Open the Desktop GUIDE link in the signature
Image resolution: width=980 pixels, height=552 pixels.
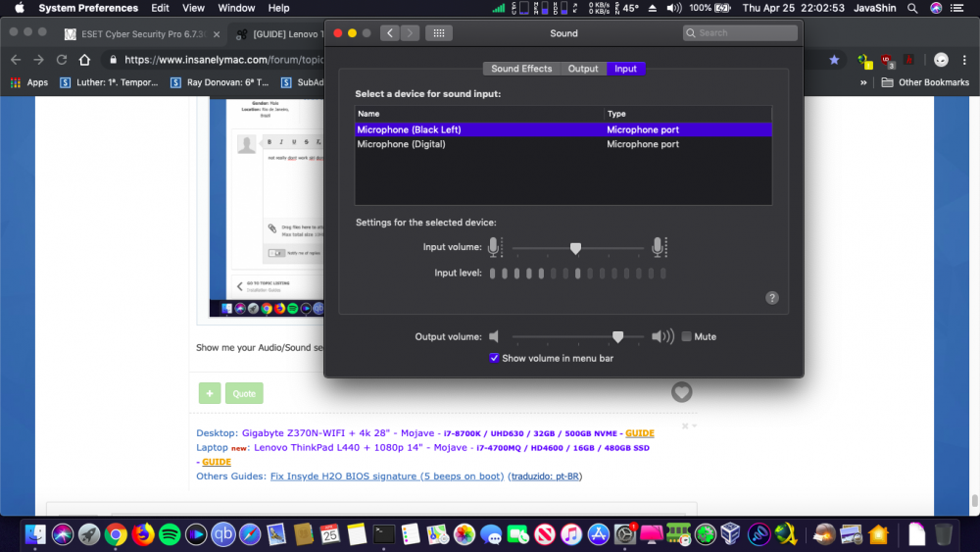pos(639,432)
